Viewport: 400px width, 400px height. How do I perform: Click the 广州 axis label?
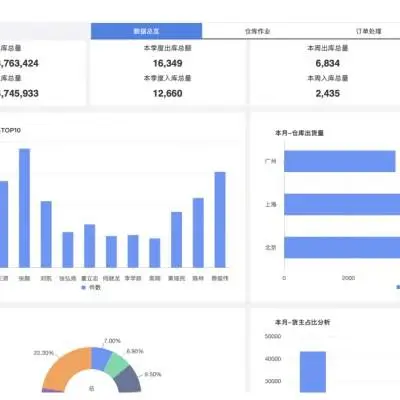pos(270,161)
